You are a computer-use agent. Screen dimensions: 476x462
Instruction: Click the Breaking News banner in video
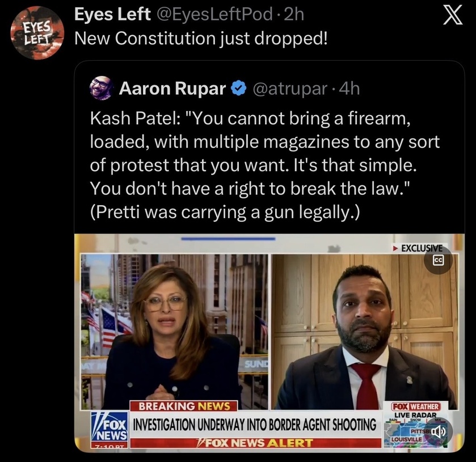(x=184, y=406)
